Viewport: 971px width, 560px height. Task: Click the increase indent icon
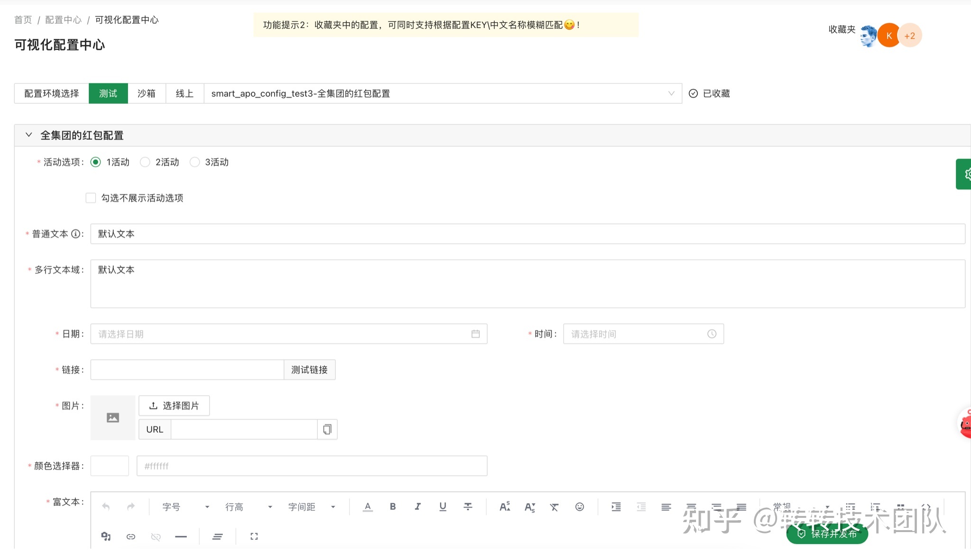(616, 506)
